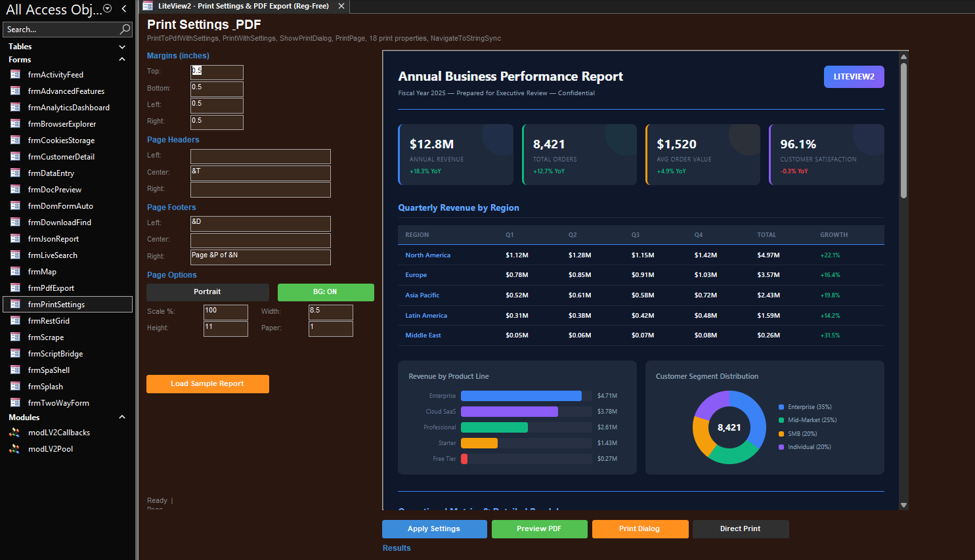
Task: Click the Load Sample Report button
Action: click(x=207, y=384)
